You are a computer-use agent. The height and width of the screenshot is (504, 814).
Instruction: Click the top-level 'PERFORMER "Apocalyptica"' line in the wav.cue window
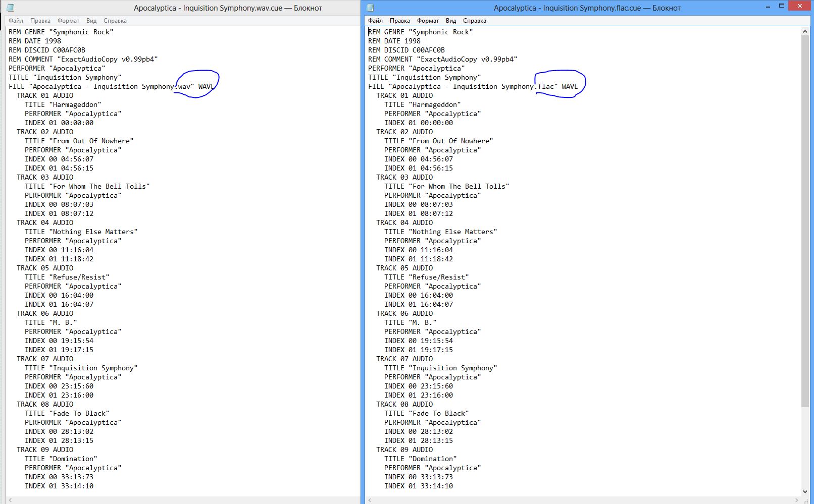click(x=57, y=69)
